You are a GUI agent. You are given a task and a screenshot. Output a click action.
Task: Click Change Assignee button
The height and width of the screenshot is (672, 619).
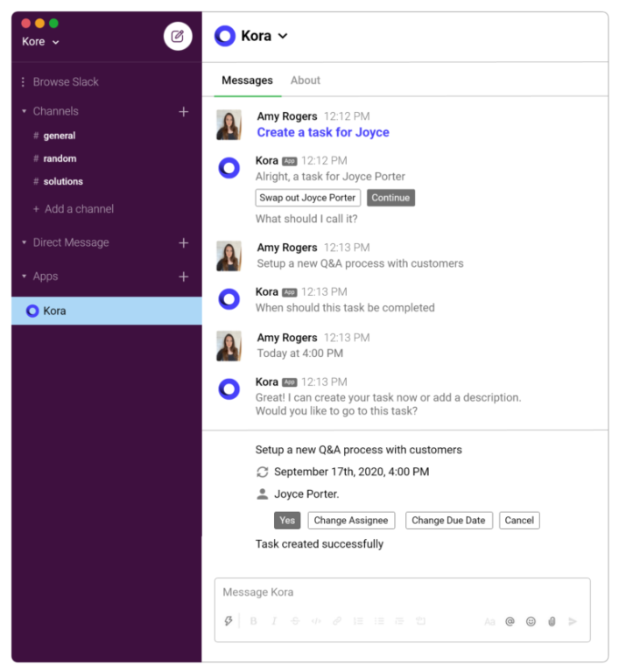[351, 521]
